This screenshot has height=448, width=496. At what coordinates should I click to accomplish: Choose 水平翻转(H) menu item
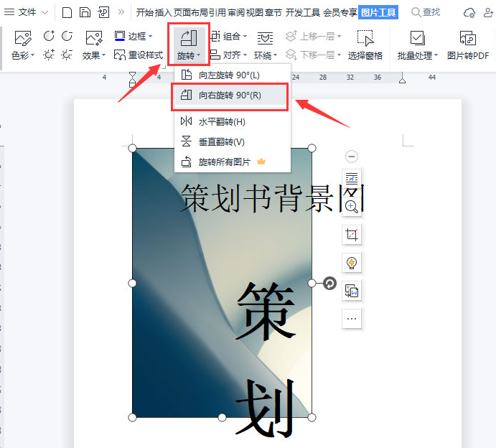(x=233, y=122)
